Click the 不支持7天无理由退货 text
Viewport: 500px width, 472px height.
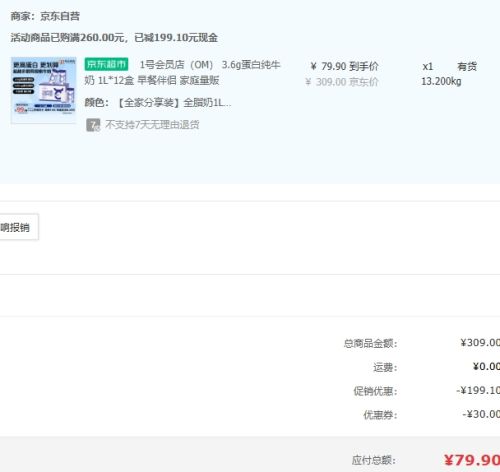click(x=152, y=125)
